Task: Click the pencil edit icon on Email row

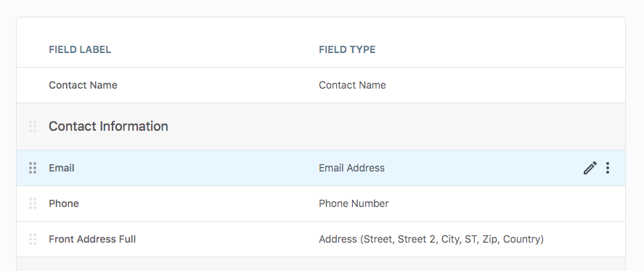Action: tap(590, 168)
